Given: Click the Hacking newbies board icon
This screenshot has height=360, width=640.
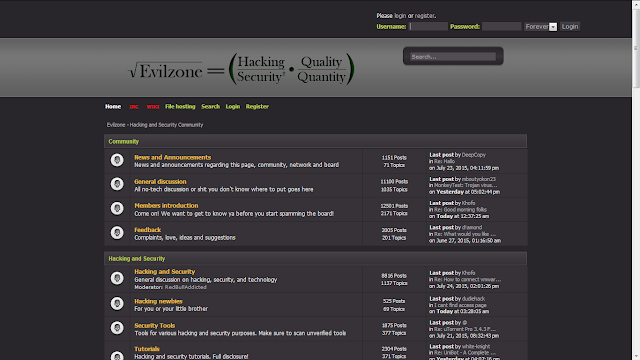Looking at the screenshot, I should (x=117, y=304).
